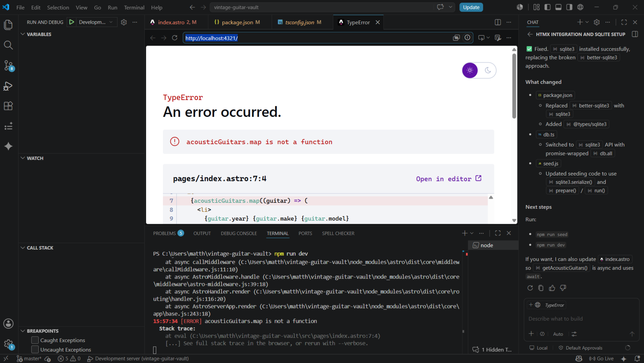
Task: Retry the chat response with regenerate icon
Action: (x=530, y=288)
